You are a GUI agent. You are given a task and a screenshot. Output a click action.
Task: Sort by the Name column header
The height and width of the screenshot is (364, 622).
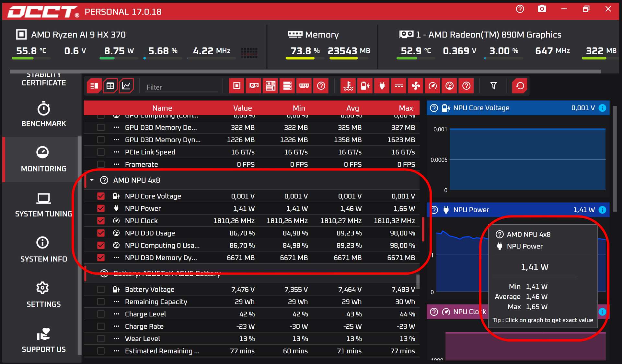162,108
